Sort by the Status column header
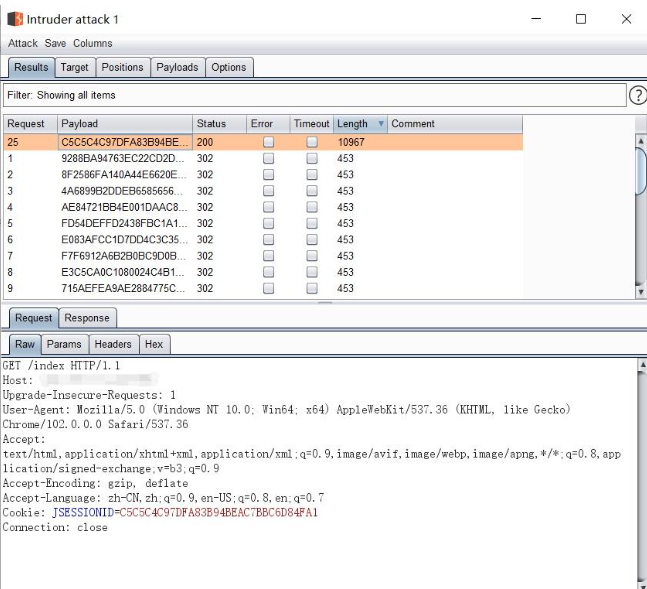Screen dimensions: 647x589 pos(220,124)
